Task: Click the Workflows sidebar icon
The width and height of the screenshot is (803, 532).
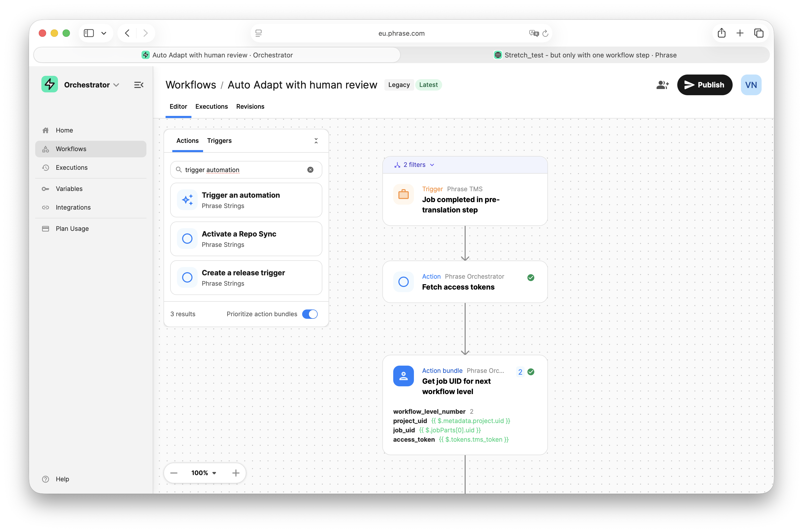Action: [x=46, y=149]
